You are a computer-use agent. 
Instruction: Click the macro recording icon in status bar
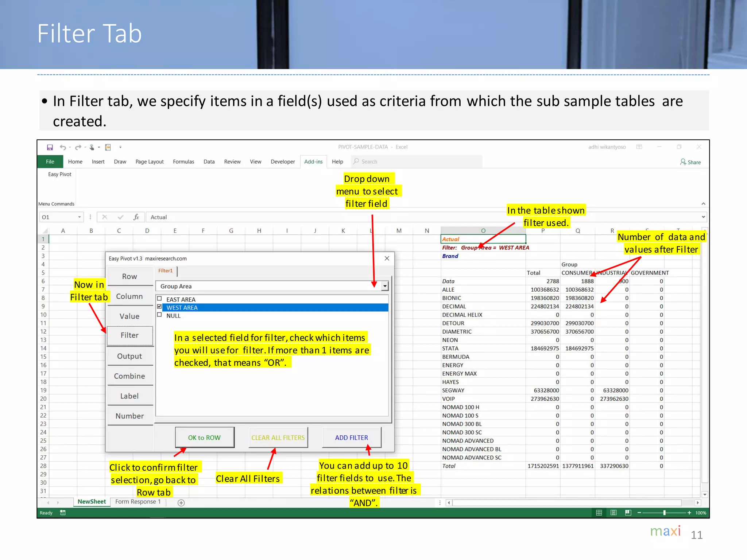63,513
